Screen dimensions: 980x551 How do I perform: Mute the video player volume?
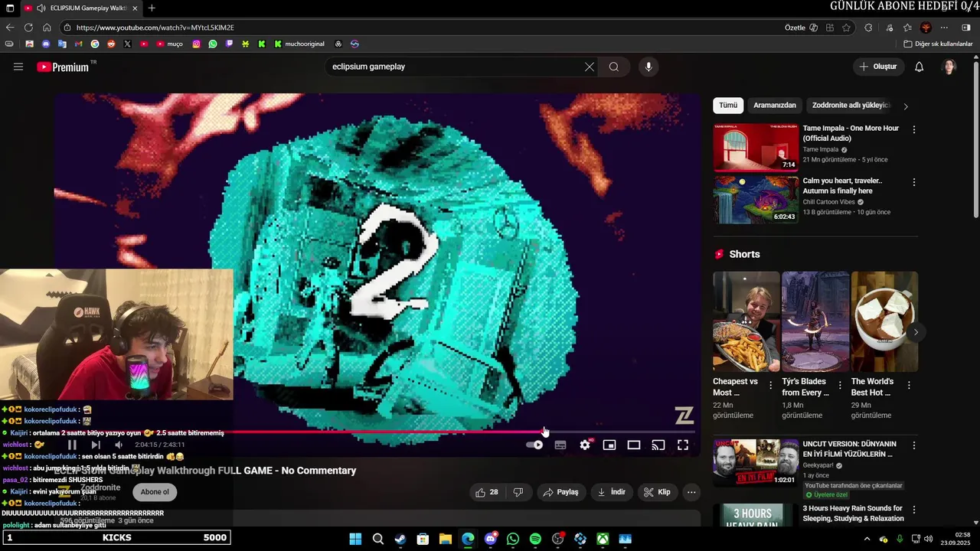click(119, 445)
